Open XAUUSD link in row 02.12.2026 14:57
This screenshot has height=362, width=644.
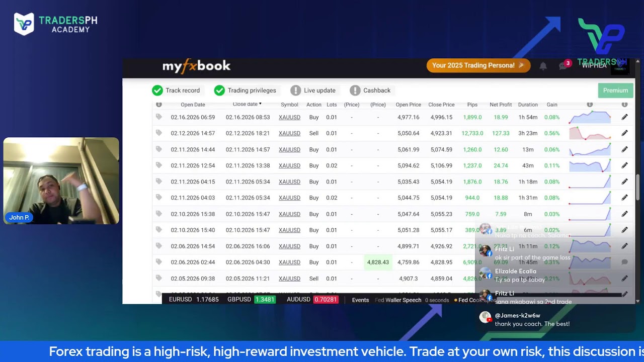coord(289,133)
